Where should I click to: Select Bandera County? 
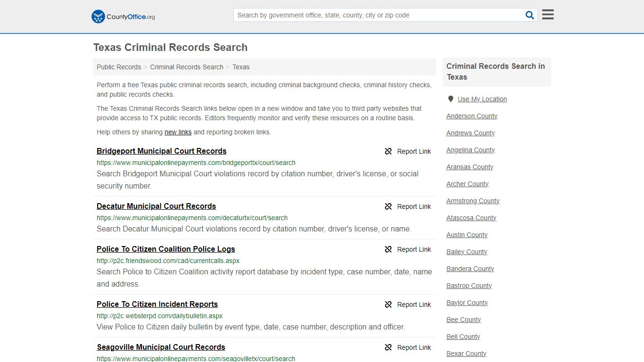[x=470, y=269]
